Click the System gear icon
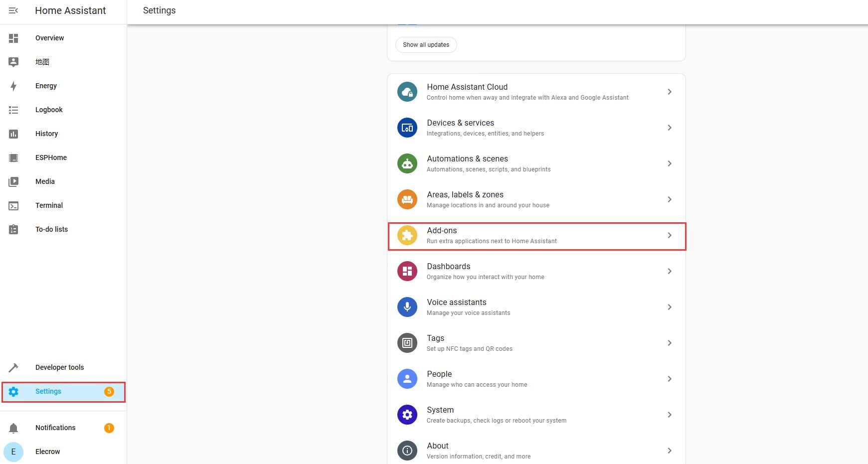Screen dimensions: 868x464 (407, 415)
